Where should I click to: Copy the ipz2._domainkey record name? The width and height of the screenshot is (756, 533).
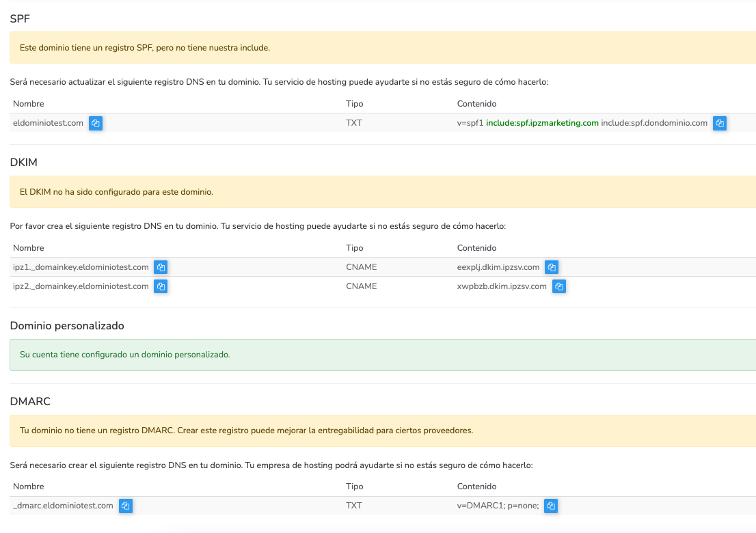(x=161, y=286)
